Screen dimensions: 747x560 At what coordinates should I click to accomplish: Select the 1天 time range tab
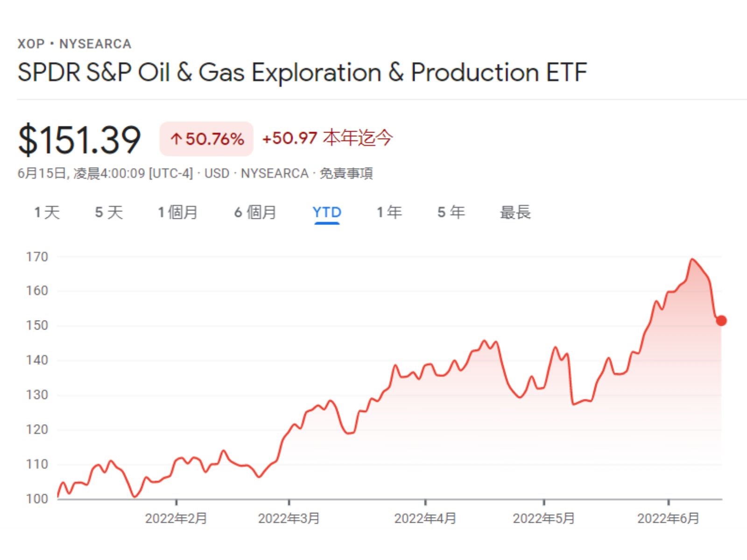[47, 213]
